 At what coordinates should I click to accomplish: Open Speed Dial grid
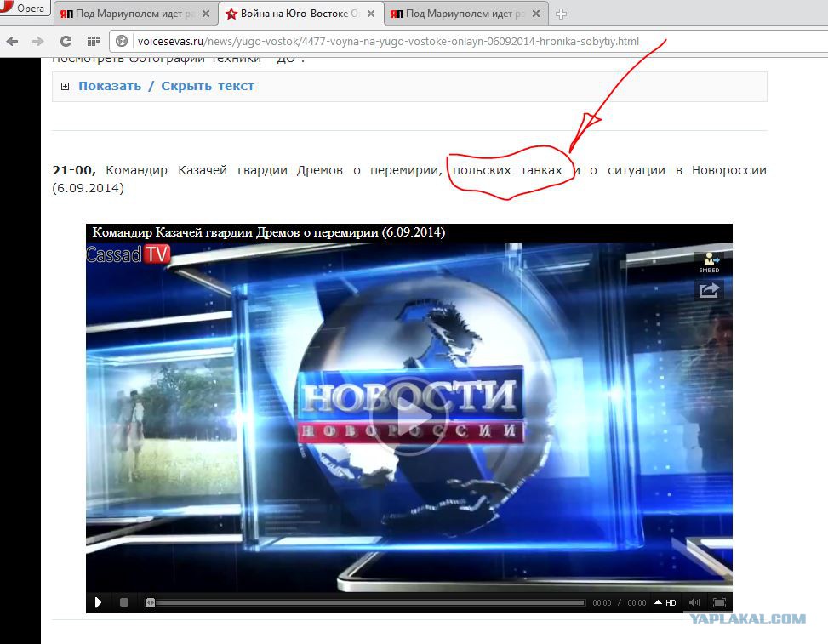point(94,41)
